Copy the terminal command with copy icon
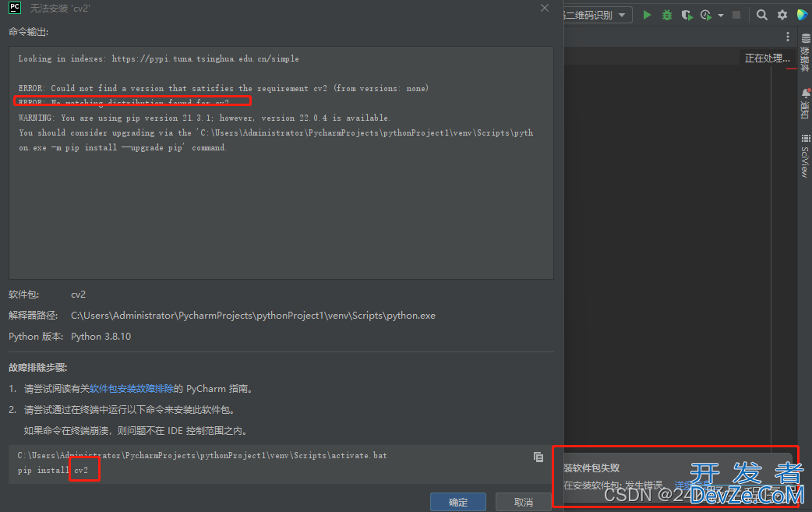Screen dimensions: 812x512 pyautogui.click(x=538, y=457)
